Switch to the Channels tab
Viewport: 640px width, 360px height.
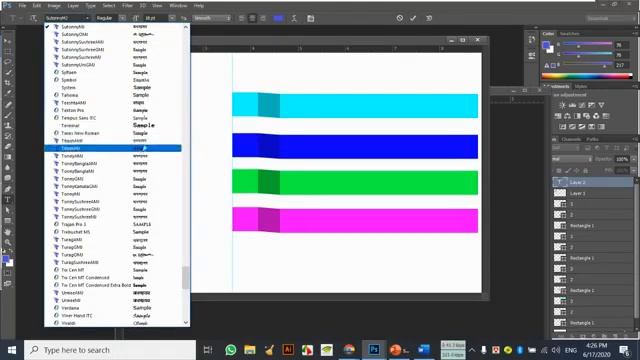[x=571, y=140]
